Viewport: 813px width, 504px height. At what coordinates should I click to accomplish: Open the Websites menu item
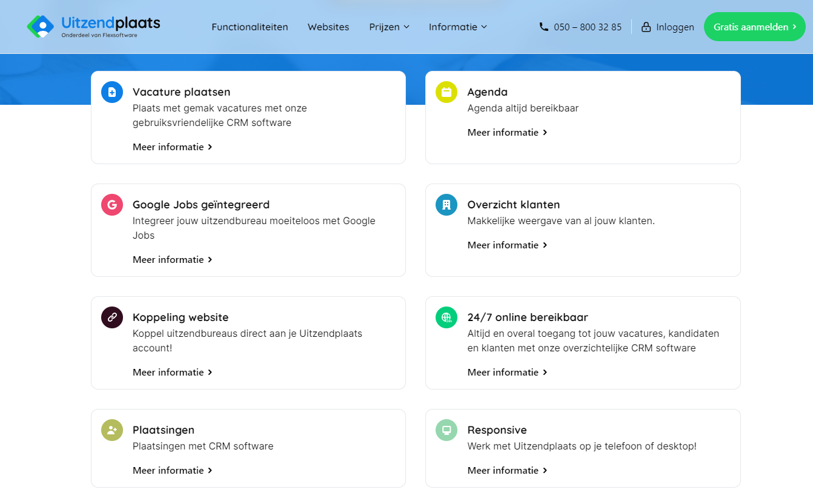(328, 27)
